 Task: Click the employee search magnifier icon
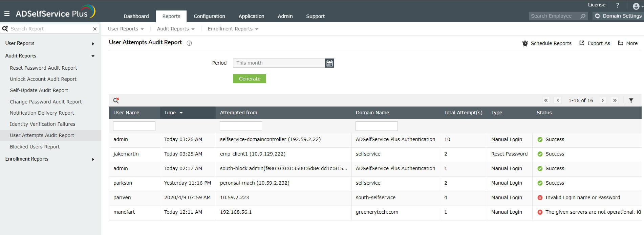coord(583,16)
